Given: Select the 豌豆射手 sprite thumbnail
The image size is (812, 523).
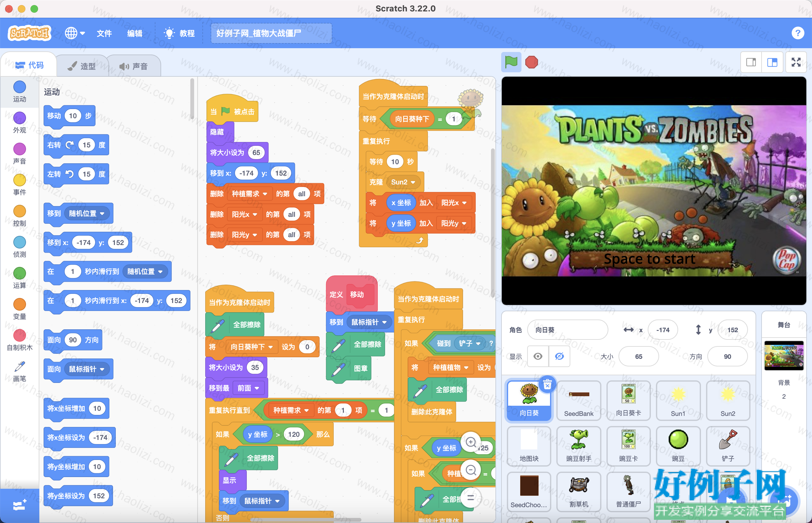Looking at the screenshot, I should (579, 446).
